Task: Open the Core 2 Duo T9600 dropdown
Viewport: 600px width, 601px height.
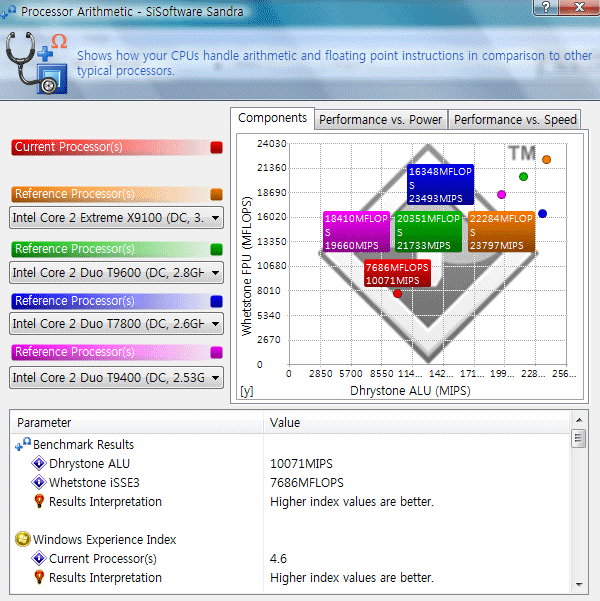Action: pos(117,273)
